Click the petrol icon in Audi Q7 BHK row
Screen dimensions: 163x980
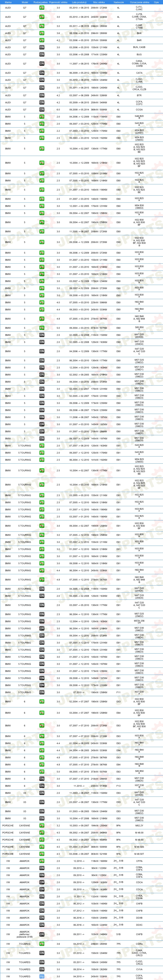coord(42,33)
